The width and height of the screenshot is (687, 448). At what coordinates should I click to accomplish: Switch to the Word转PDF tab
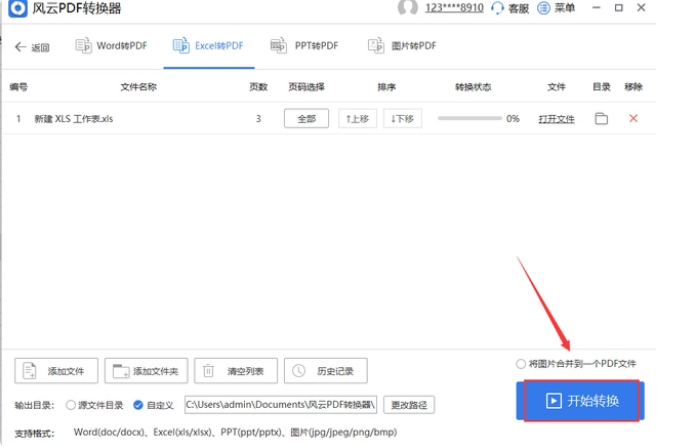(x=112, y=46)
